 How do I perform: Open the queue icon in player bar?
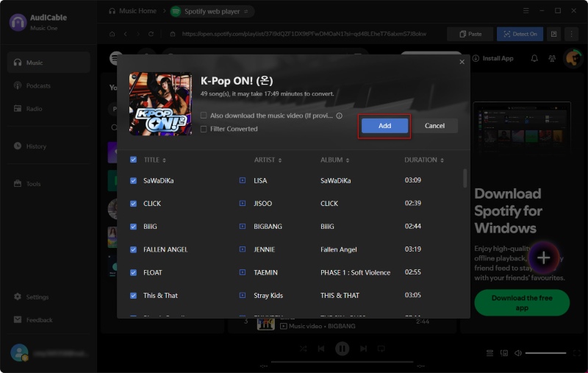pyautogui.click(x=490, y=353)
